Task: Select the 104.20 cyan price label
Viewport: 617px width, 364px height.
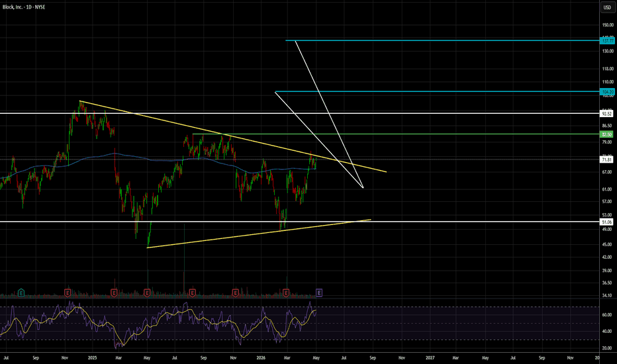Action: (607, 92)
